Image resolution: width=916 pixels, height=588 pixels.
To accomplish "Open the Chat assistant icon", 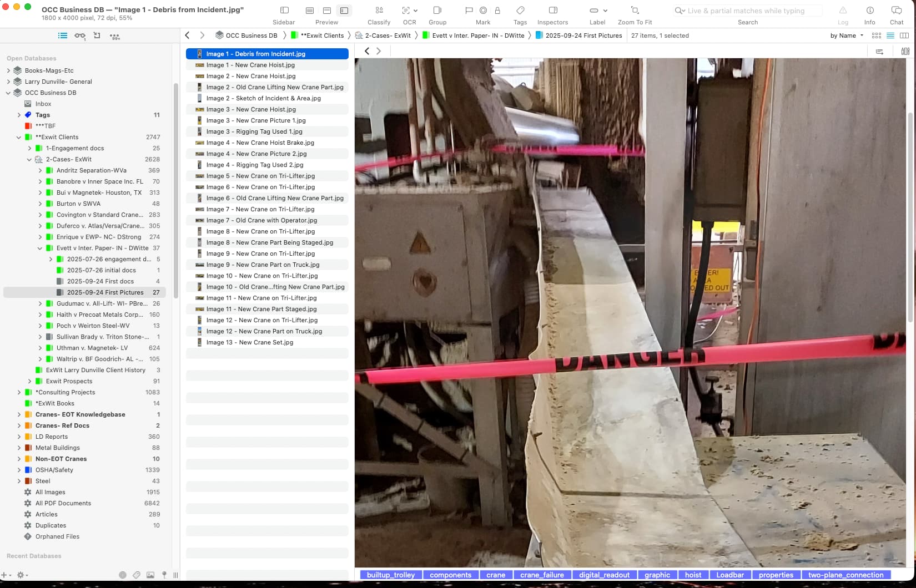I will pos(896,11).
